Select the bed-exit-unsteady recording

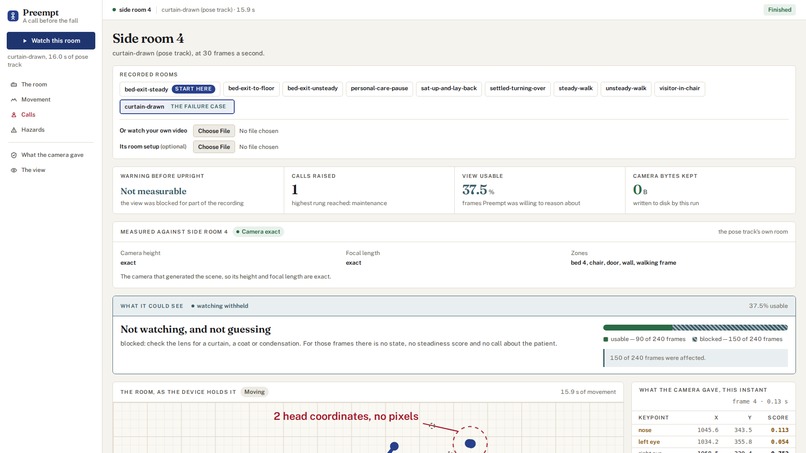point(313,88)
